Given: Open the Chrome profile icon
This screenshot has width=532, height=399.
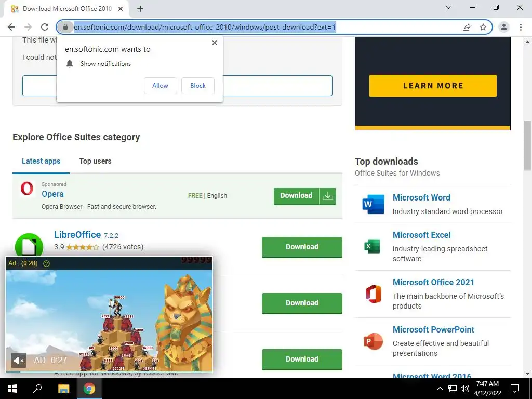Looking at the screenshot, I should tap(504, 27).
